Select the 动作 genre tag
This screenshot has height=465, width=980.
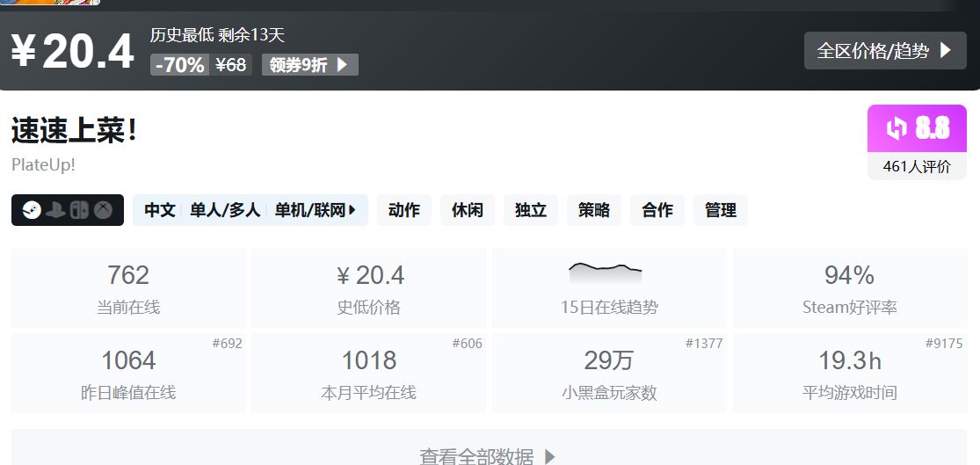403,210
